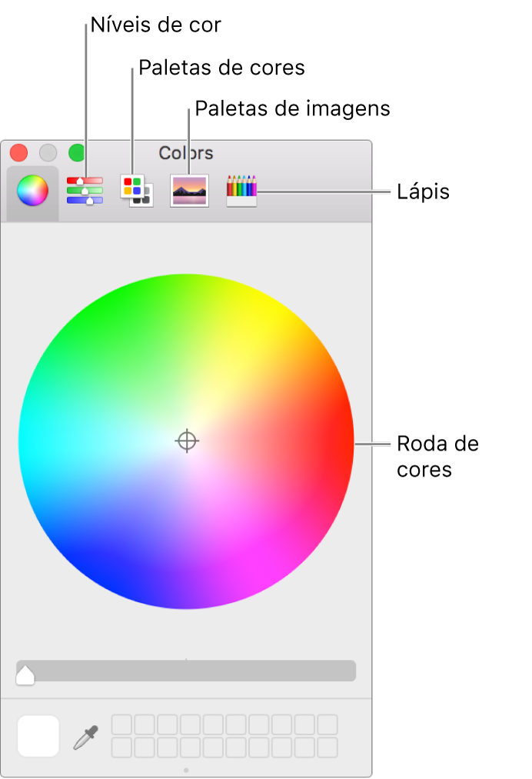Click the middle of the brightness slider track
The image size is (532, 779).
pyautogui.click(x=186, y=671)
